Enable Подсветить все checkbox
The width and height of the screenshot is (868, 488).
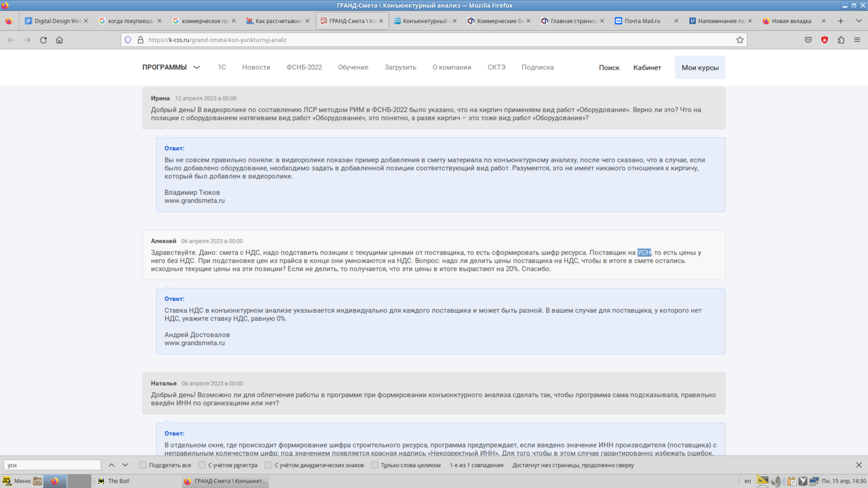pyautogui.click(x=143, y=465)
